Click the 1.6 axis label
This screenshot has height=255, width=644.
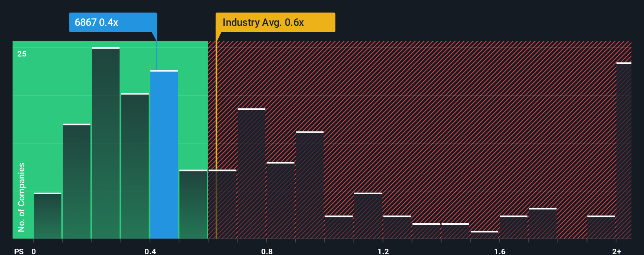pyautogui.click(x=500, y=251)
